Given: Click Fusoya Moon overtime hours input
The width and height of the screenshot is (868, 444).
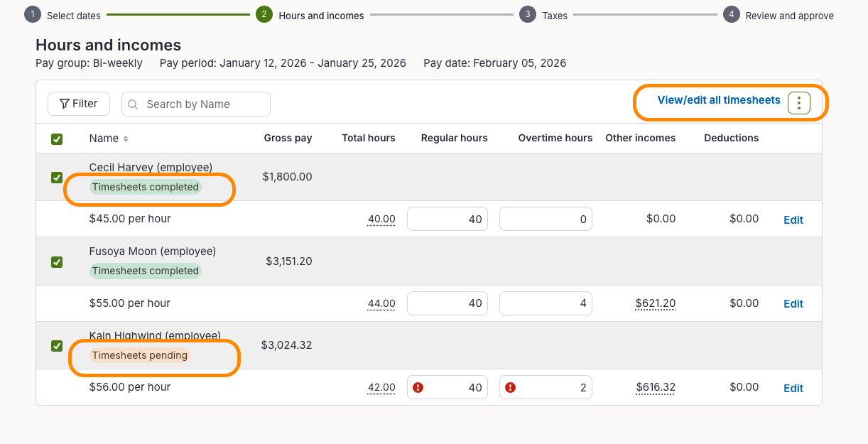Looking at the screenshot, I should 546,303.
